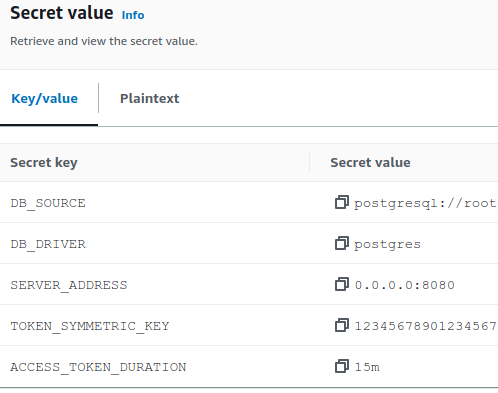The image size is (498, 393).
Task: Copy the DB_DRIVER postgres value
Action: pos(342,243)
